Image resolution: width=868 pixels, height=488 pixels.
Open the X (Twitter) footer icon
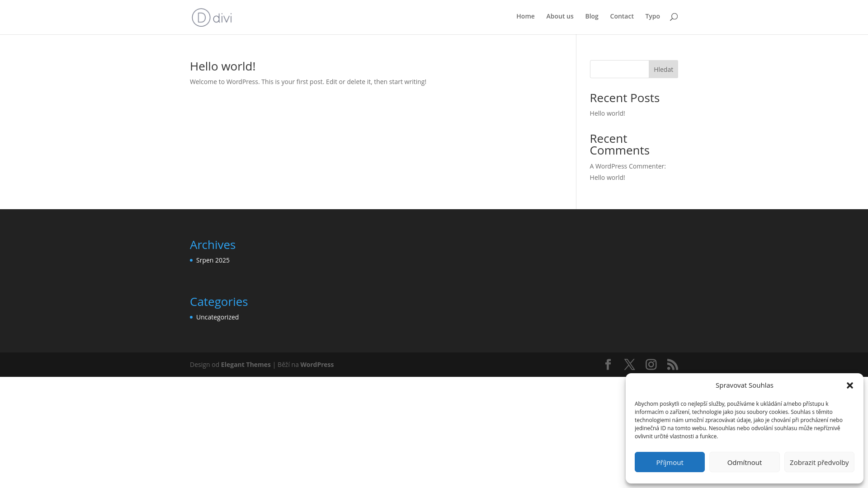click(x=629, y=365)
